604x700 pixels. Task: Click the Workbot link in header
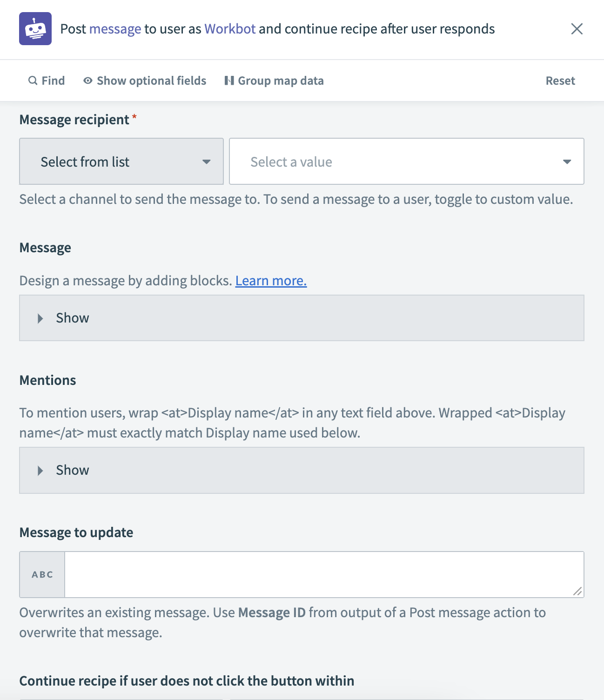230,29
